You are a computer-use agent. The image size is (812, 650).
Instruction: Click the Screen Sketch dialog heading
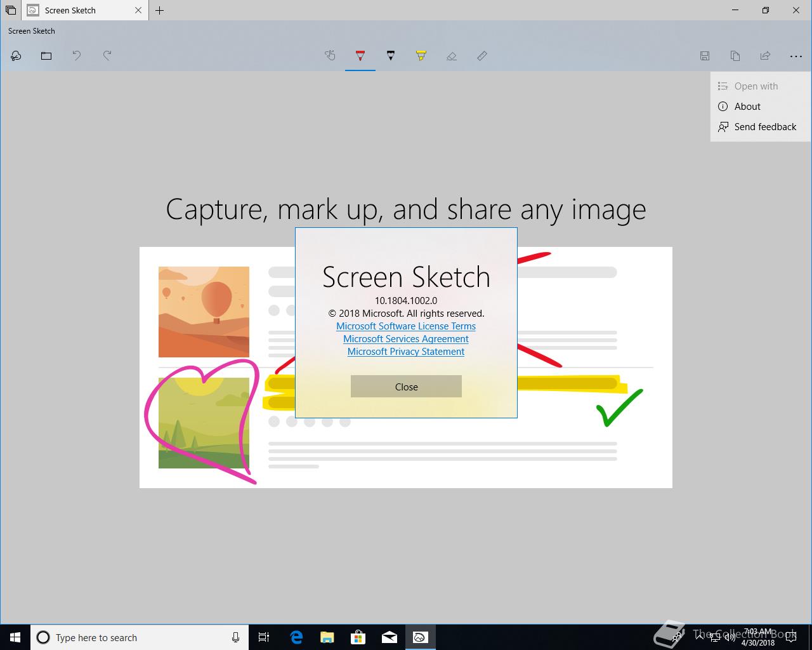click(406, 277)
